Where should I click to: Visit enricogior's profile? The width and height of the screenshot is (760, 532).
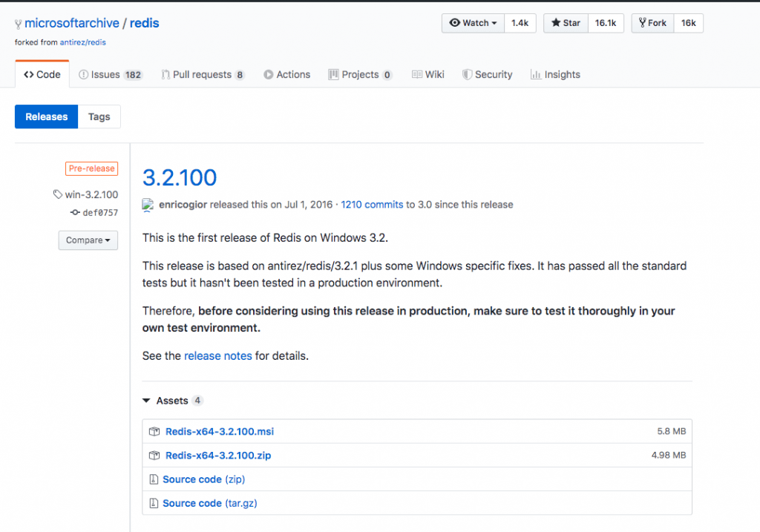pos(183,205)
